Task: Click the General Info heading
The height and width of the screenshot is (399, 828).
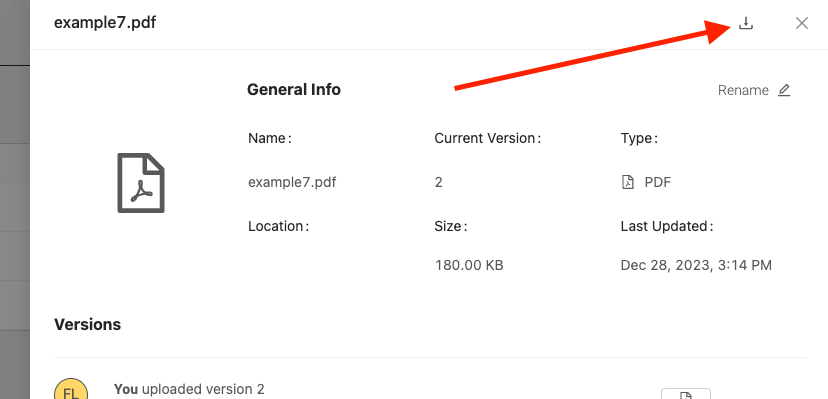Action: pos(294,90)
